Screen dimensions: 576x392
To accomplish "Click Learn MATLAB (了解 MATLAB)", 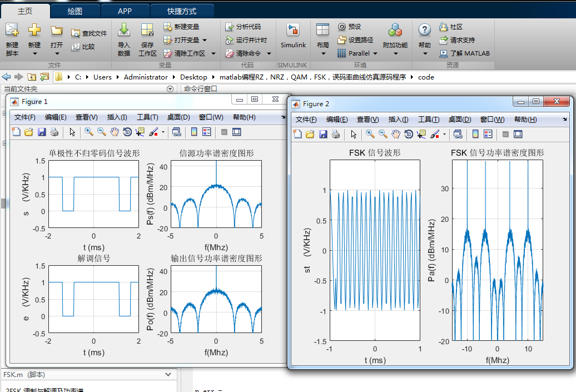I will click(465, 53).
